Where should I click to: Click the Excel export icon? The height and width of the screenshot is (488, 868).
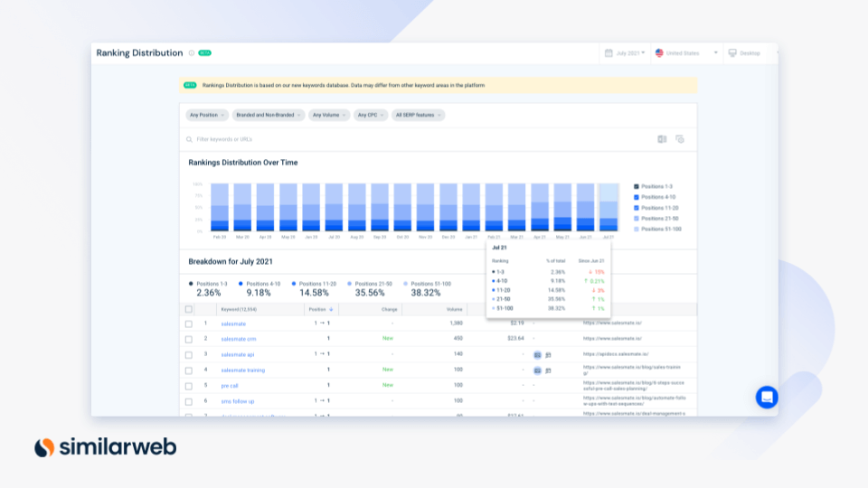[662, 139]
